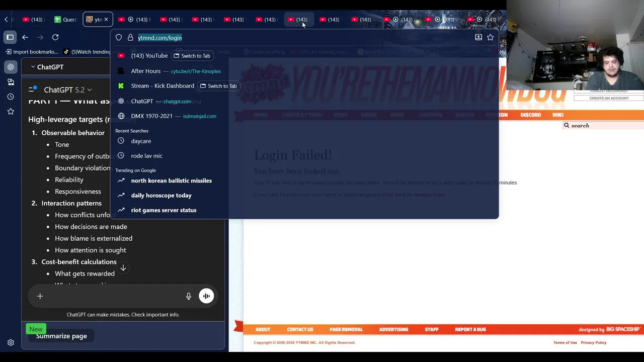Open the DISCORD link on YTMND
The height and width of the screenshot is (362, 644).
[530, 115]
